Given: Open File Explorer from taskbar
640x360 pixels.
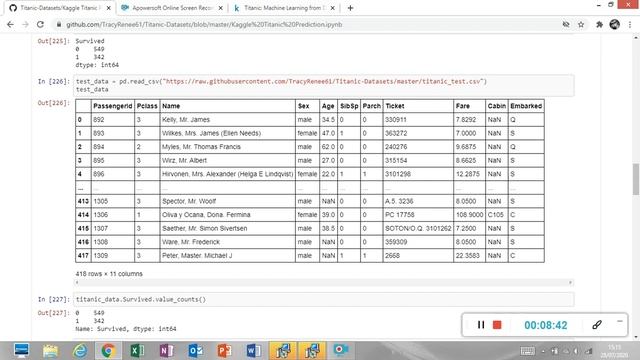Looking at the screenshot, I should tap(51, 351).
